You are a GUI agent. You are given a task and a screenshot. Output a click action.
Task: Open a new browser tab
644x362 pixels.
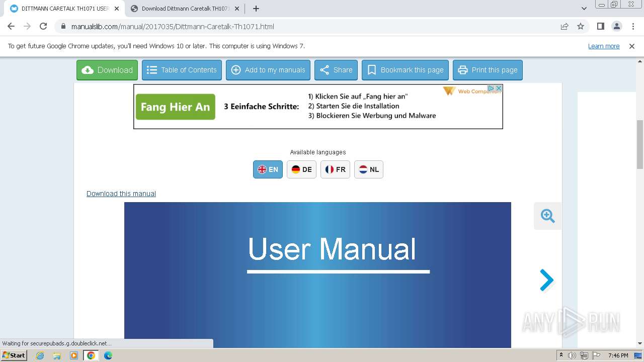point(256,9)
